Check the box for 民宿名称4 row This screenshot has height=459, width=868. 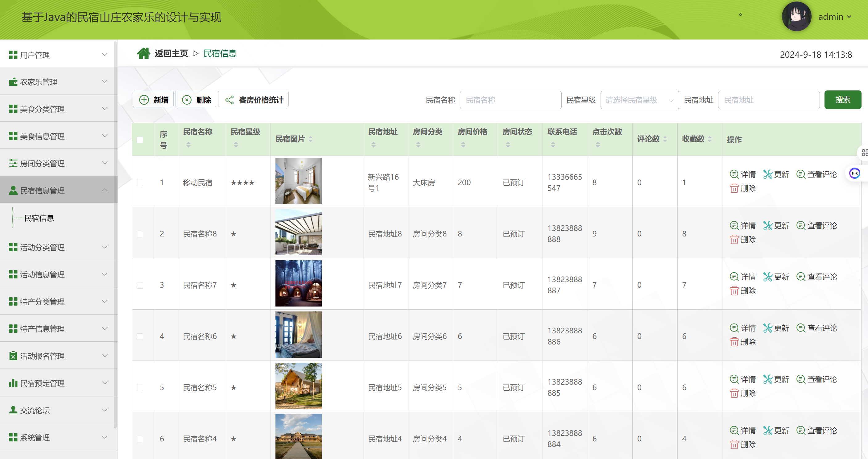click(x=140, y=439)
